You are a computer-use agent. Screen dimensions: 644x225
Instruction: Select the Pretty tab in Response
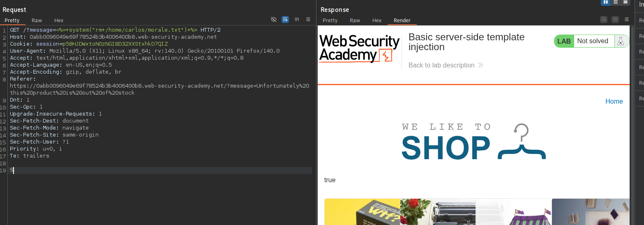(330, 20)
